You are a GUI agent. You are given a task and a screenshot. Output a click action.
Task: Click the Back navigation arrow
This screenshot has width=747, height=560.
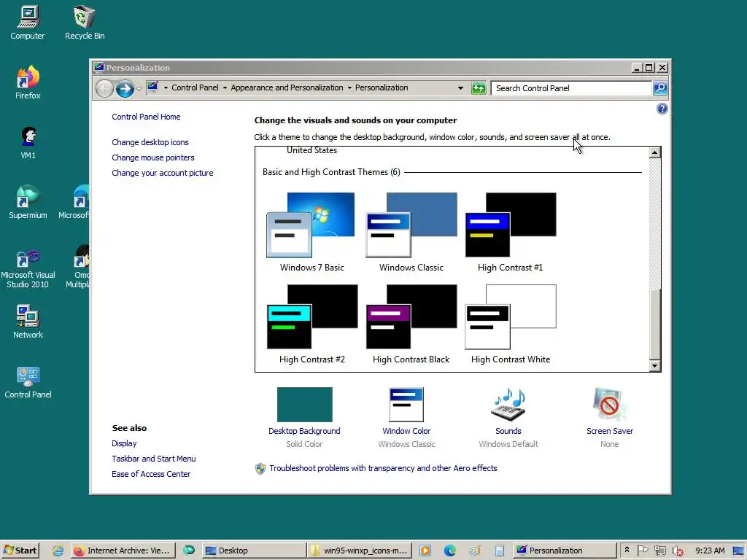pos(104,88)
